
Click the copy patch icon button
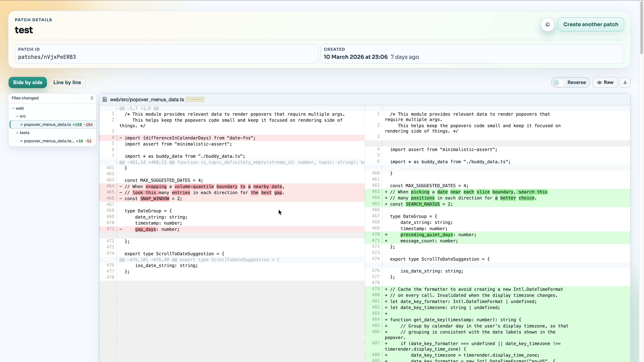(548, 24)
